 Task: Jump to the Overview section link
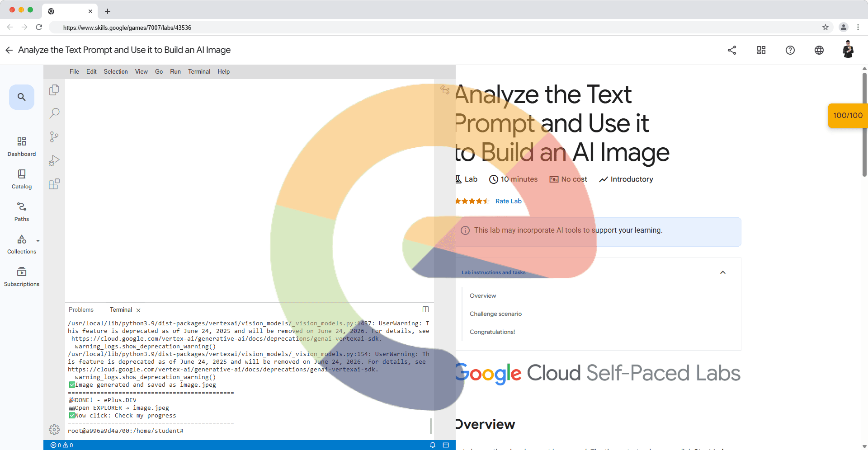tap(483, 296)
